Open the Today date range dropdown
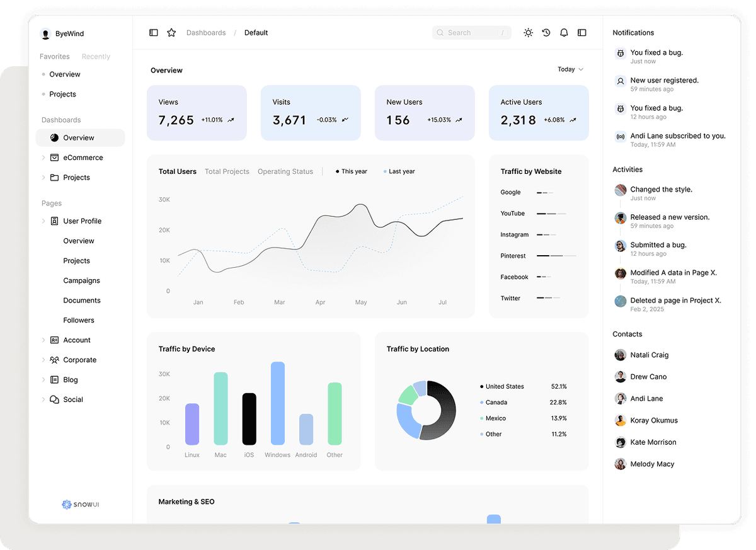The width and height of the screenshot is (756, 550). [570, 69]
